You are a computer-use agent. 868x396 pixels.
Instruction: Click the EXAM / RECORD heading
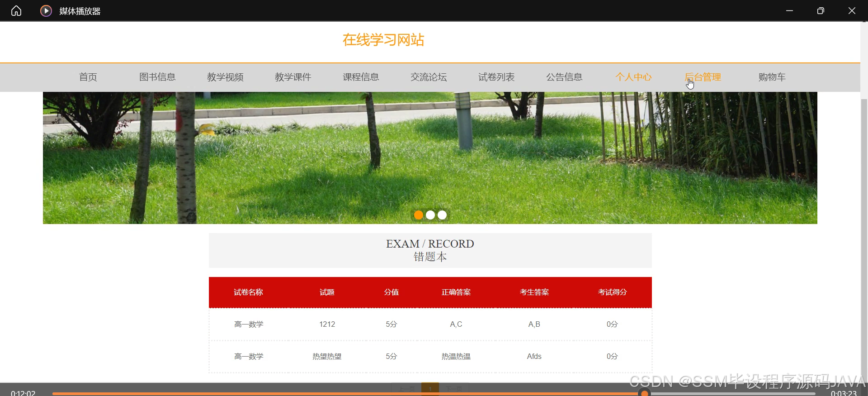pyautogui.click(x=430, y=244)
